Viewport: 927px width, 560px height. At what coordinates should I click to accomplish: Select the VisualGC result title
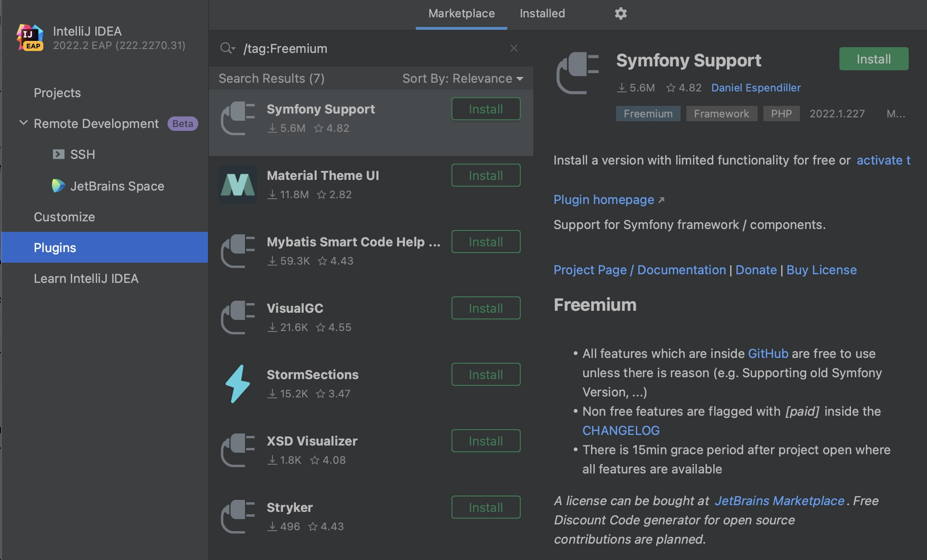(295, 308)
